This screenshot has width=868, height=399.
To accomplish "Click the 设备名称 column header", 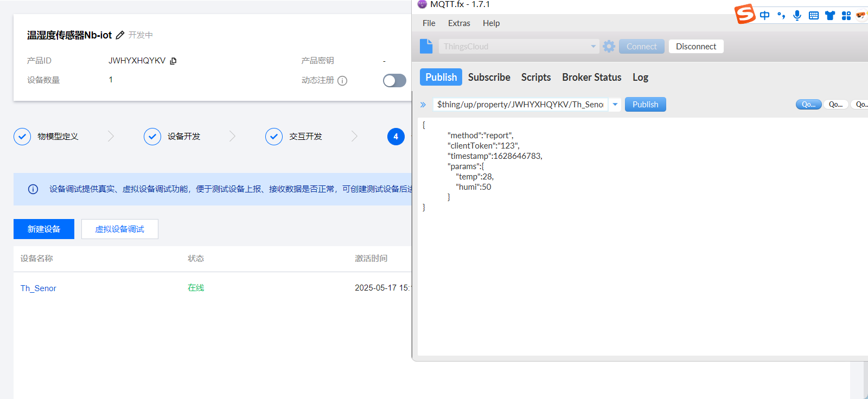I will pyautogui.click(x=37, y=259).
